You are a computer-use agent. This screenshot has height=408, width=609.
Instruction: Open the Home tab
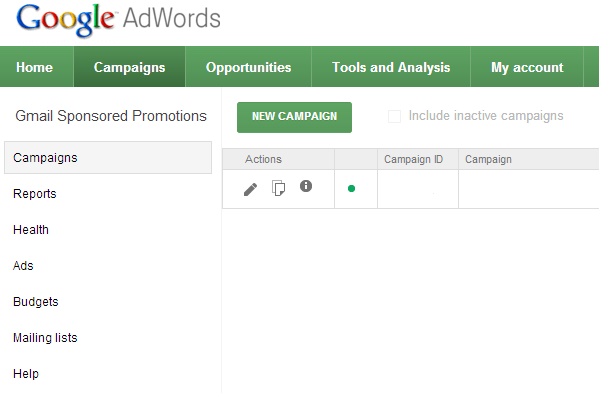point(35,67)
